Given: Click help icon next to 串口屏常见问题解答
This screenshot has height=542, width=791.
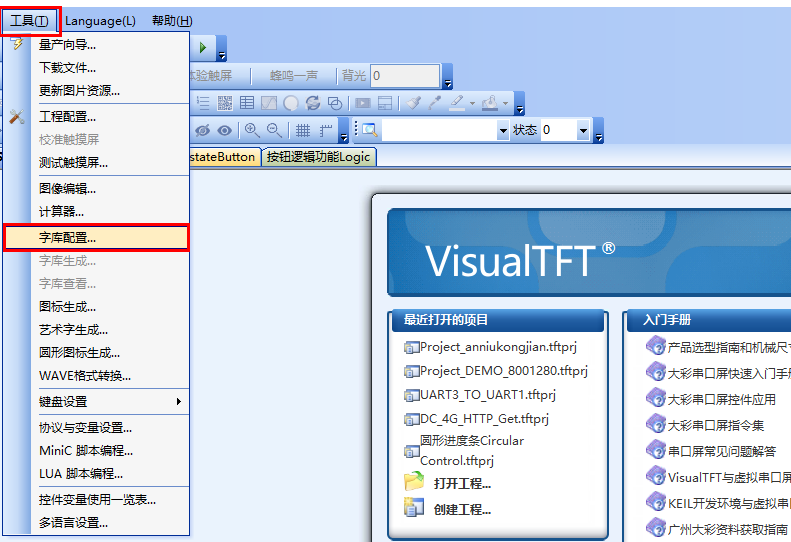Looking at the screenshot, I should 656,450.
